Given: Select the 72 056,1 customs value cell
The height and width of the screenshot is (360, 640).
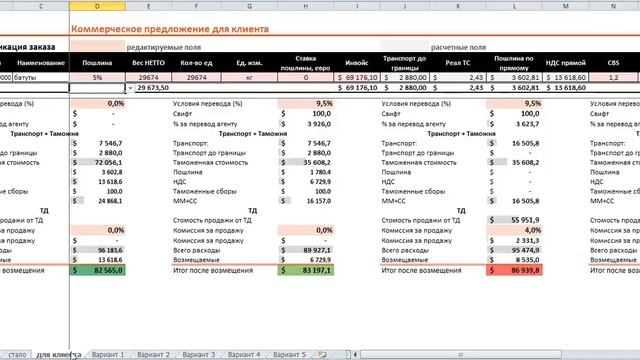Looking at the screenshot, I should point(98,162).
